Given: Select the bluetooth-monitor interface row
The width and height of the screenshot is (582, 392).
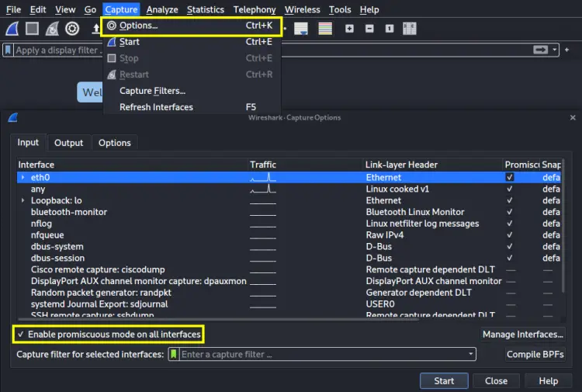Looking at the screenshot, I should [x=289, y=212].
